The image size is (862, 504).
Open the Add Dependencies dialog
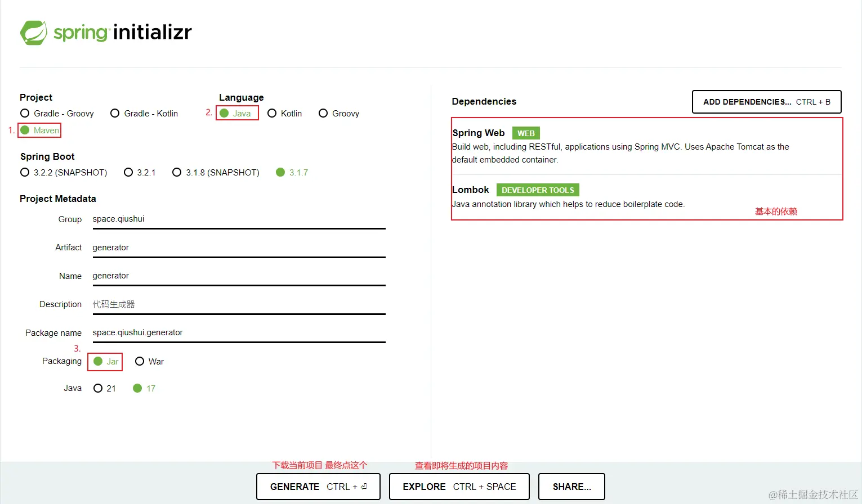(x=766, y=102)
